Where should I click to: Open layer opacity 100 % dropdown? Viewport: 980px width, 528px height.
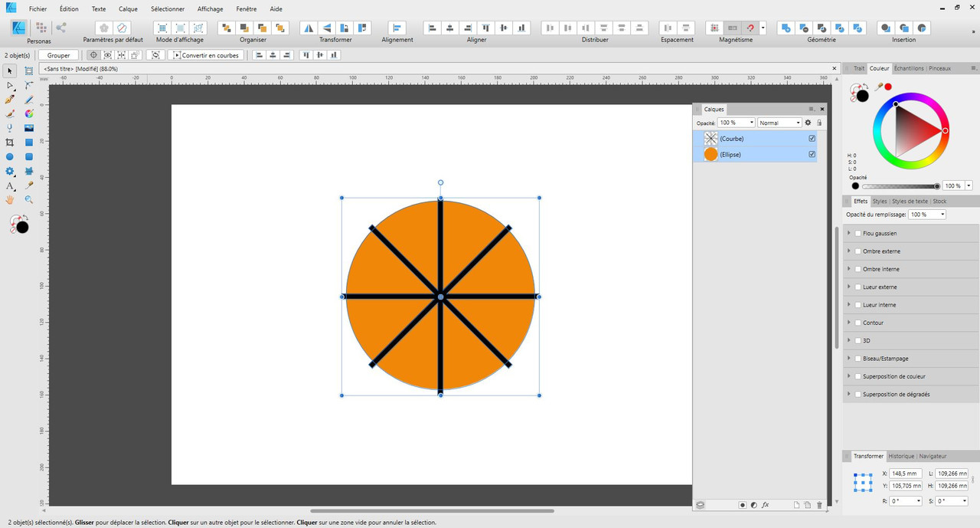751,123
